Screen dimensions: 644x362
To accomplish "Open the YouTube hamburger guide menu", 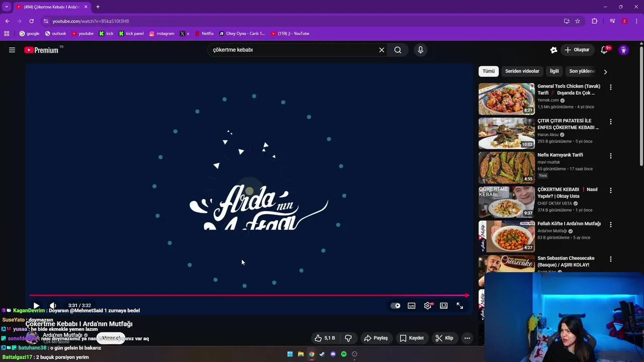I will tap(12, 50).
